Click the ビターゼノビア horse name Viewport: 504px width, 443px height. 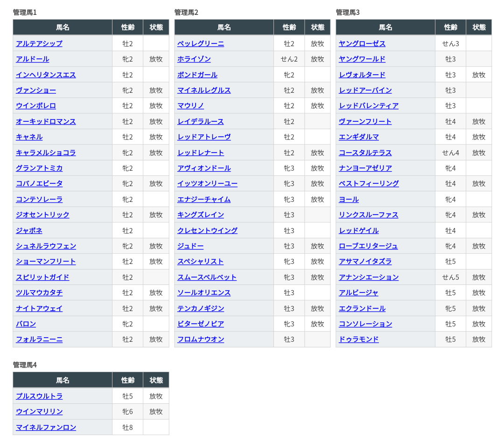(x=201, y=324)
